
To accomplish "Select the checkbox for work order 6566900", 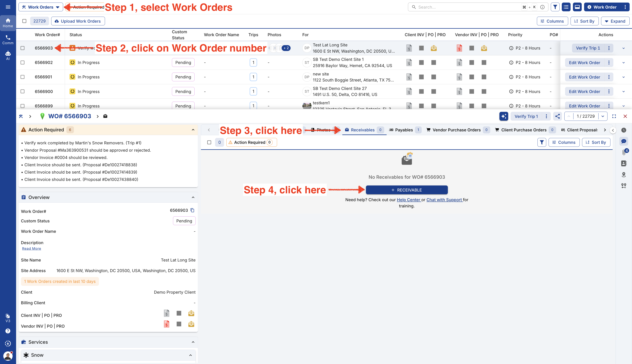I will point(22,92).
